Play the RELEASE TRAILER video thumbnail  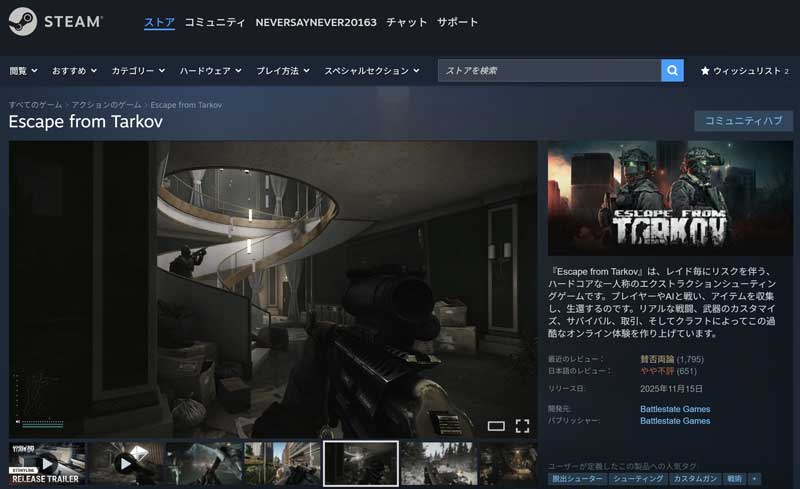(x=47, y=463)
